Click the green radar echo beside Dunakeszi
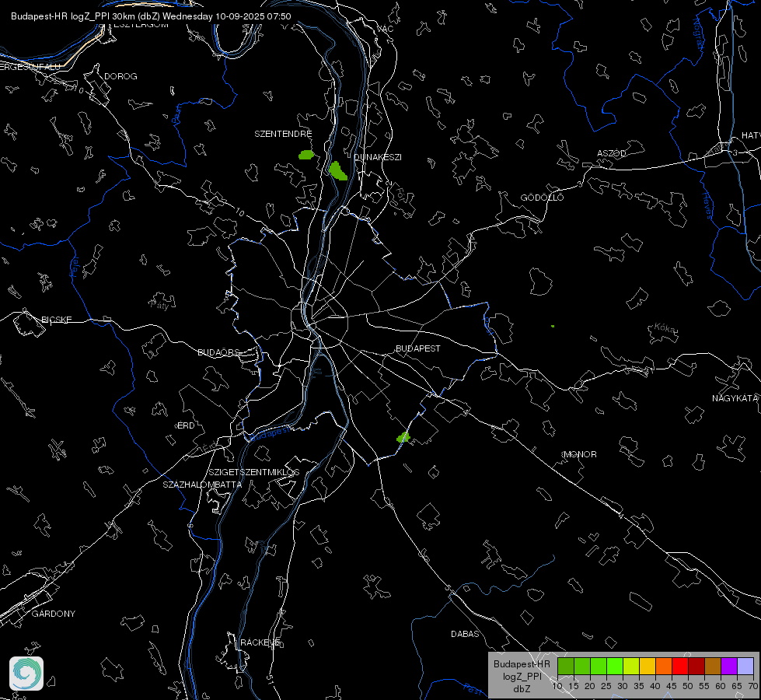761x700 pixels. point(338,171)
